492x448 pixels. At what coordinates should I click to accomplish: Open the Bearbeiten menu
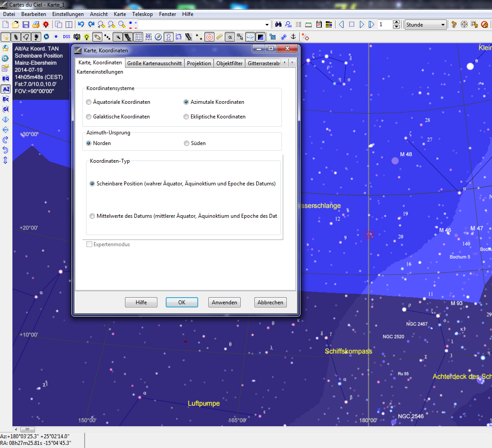click(34, 14)
